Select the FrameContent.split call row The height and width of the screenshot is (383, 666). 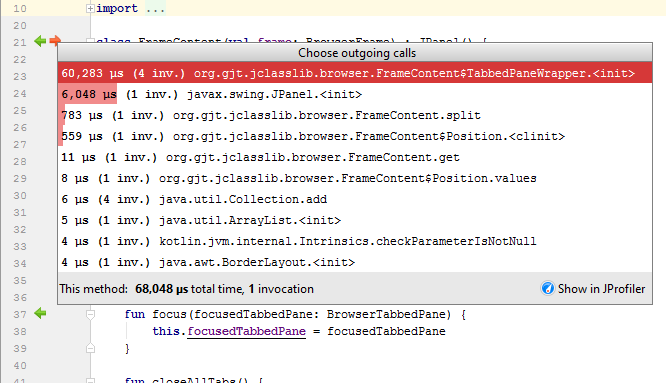point(355,115)
